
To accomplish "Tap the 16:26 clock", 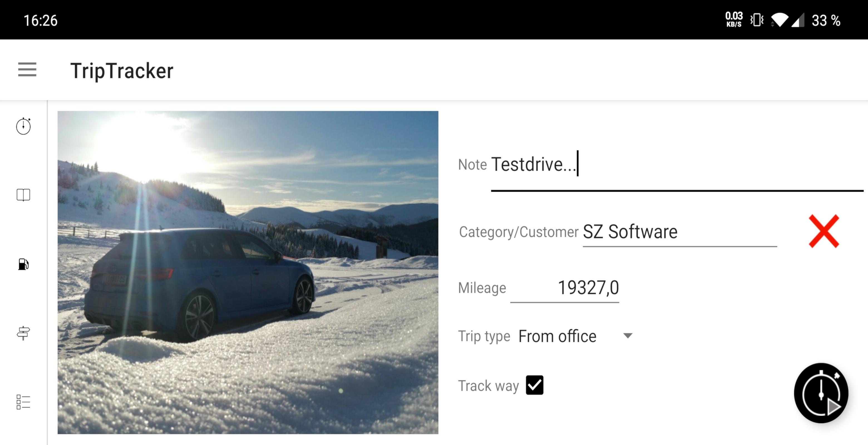I will pos(40,21).
